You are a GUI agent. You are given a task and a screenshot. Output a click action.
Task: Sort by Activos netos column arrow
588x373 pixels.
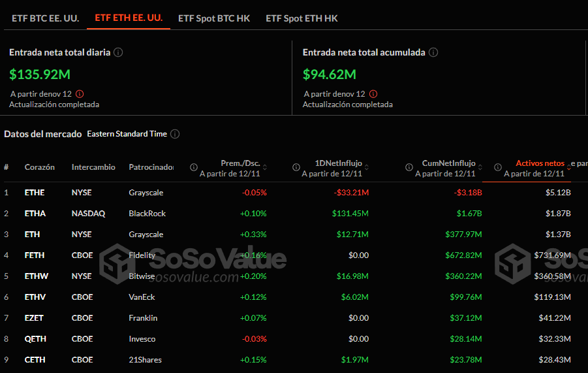[569, 167]
